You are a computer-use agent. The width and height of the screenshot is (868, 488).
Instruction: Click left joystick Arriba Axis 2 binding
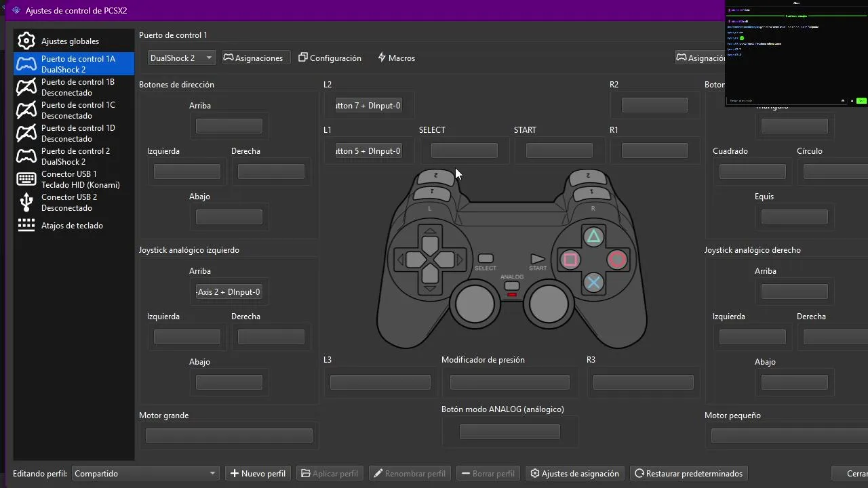pyautogui.click(x=229, y=292)
